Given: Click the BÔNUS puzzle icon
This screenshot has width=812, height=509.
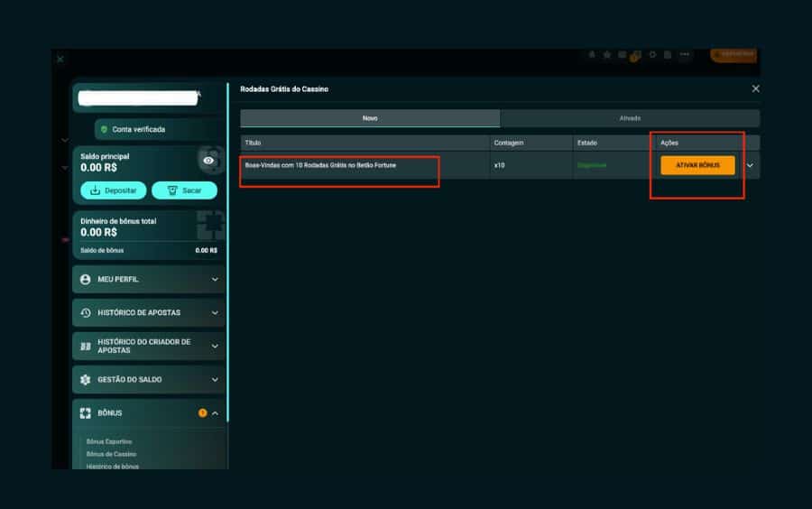Looking at the screenshot, I should tap(86, 413).
